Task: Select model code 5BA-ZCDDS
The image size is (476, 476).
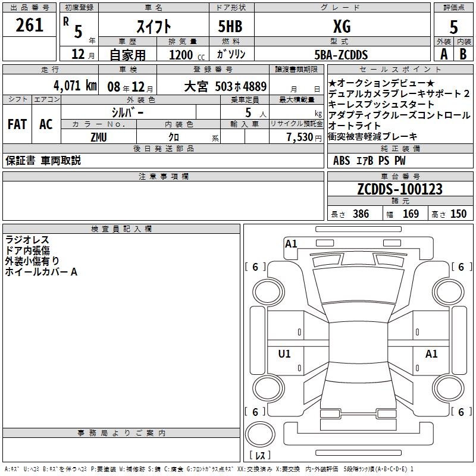Action: pos(341,55)
